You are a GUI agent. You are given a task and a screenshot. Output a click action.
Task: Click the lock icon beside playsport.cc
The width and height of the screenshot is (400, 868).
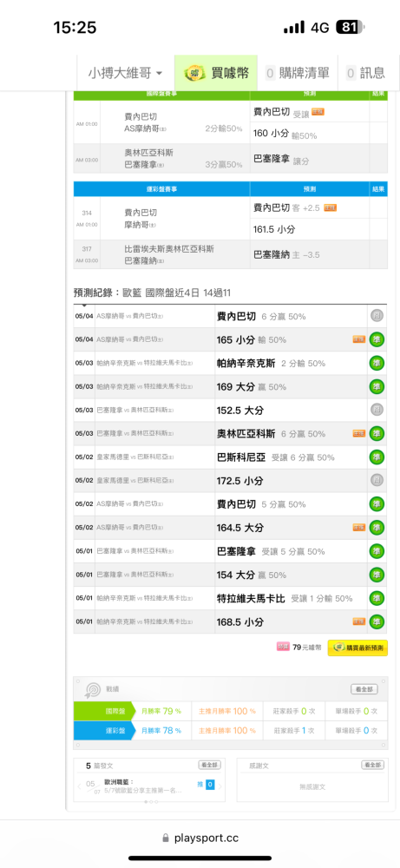click(166, 838)
